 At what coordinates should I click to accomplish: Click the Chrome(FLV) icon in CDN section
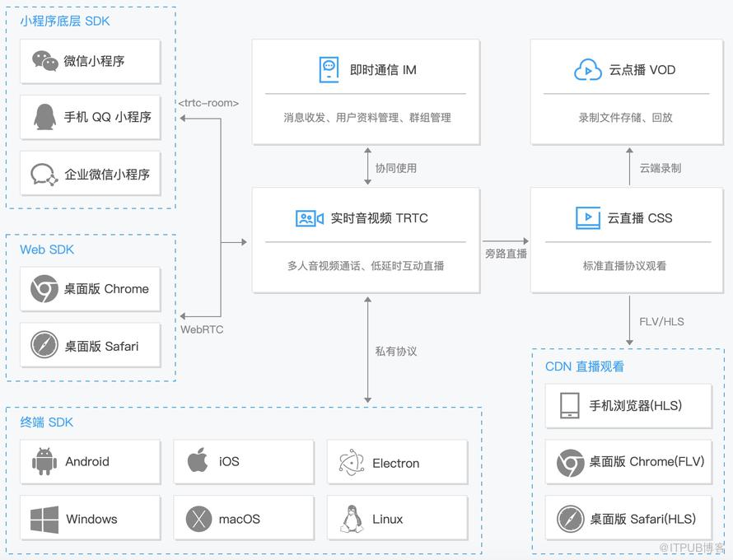(x=570, y=463)
